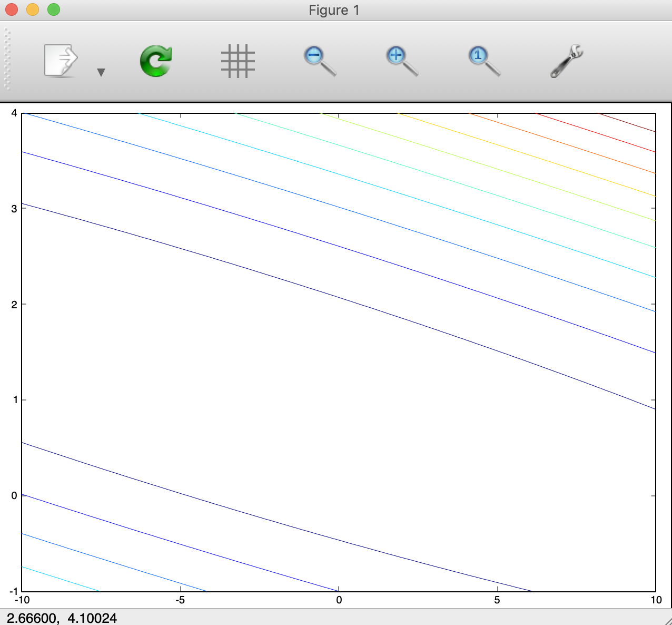The height and width of the screenshot is (625, 672).
Task: Click the export/copy plot icon
Action: (61, 61)
